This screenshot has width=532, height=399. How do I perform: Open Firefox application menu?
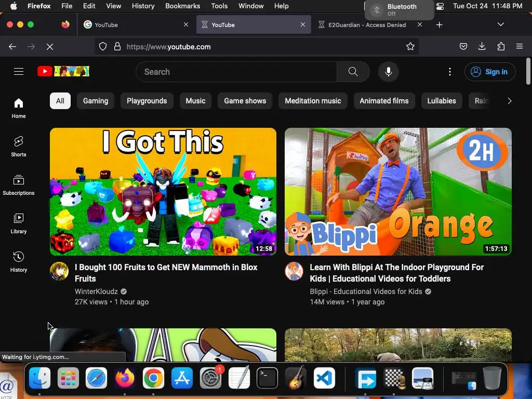click(x=520, y=46)
